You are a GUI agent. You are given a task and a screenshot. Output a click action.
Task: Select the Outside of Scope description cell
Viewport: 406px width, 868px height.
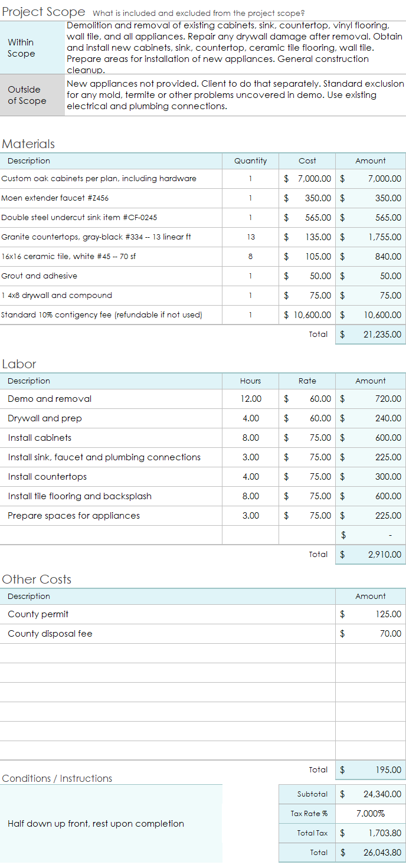point(235,95)
